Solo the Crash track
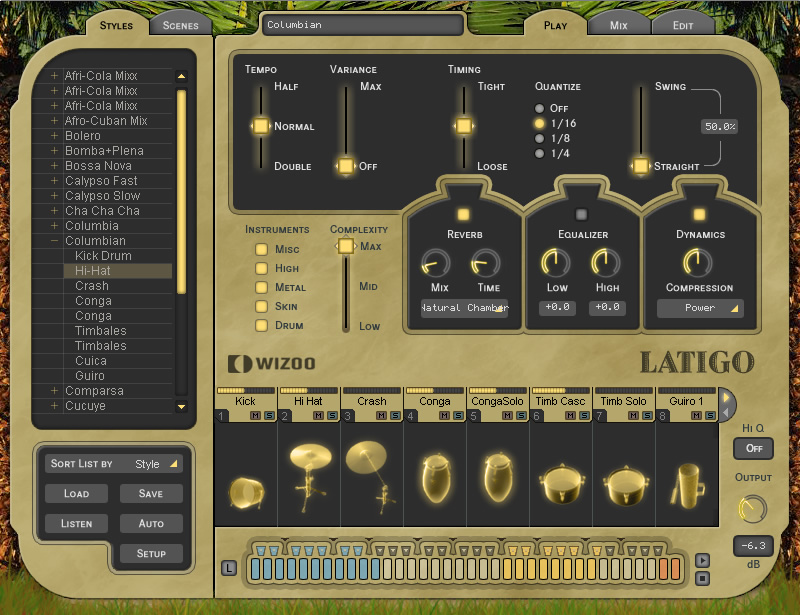 [394, 415]
